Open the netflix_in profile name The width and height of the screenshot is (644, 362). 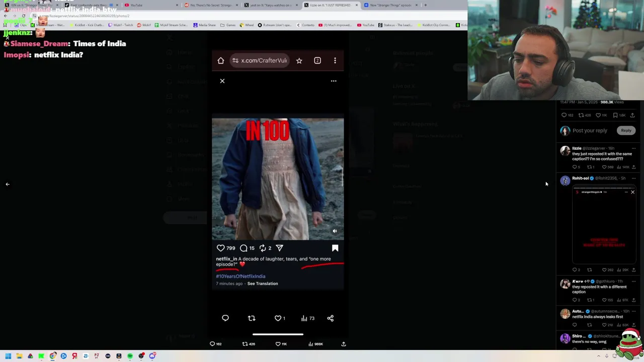coord(226,259)
